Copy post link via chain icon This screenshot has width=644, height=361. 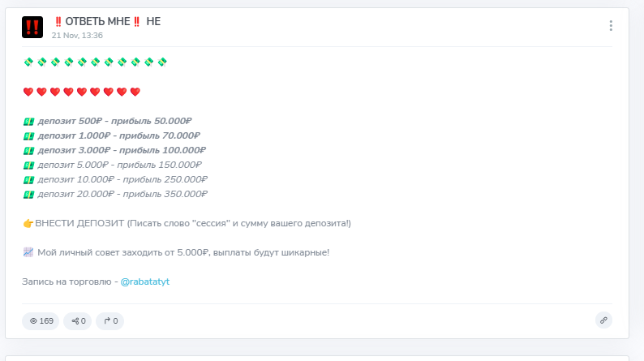(603, 320)
